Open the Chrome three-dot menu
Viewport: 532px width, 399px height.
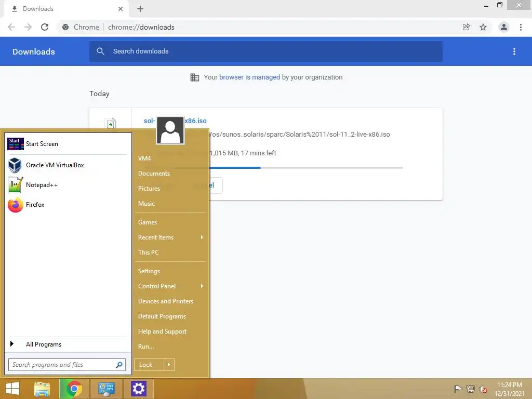(x=521, y=27)
